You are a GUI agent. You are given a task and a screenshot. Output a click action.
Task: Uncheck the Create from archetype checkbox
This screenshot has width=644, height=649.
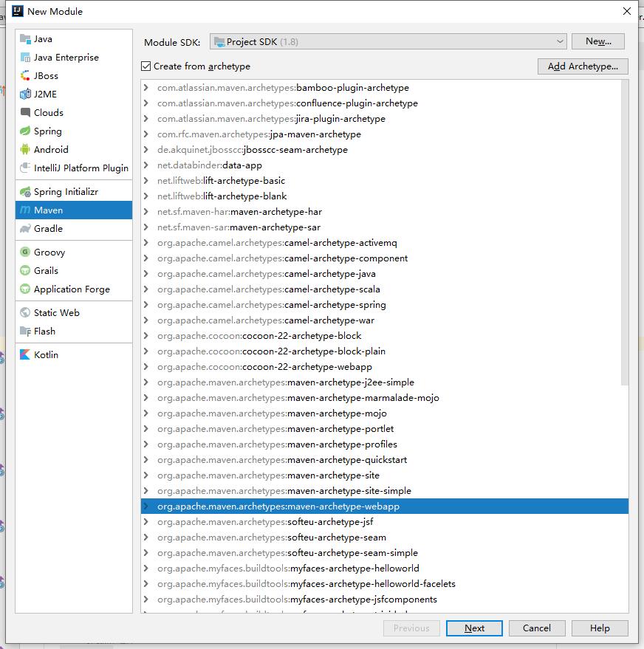[x=145, y=66]
